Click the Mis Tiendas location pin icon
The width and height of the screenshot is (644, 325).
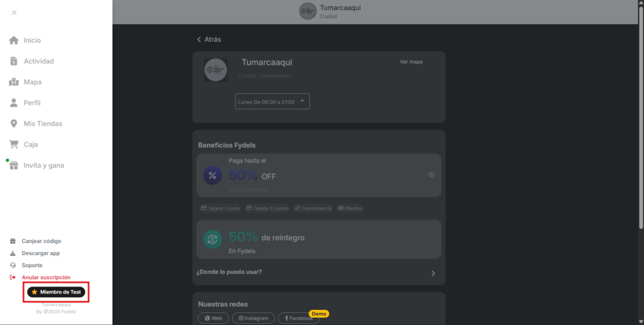pyautogui.click(x=14, y=123)
